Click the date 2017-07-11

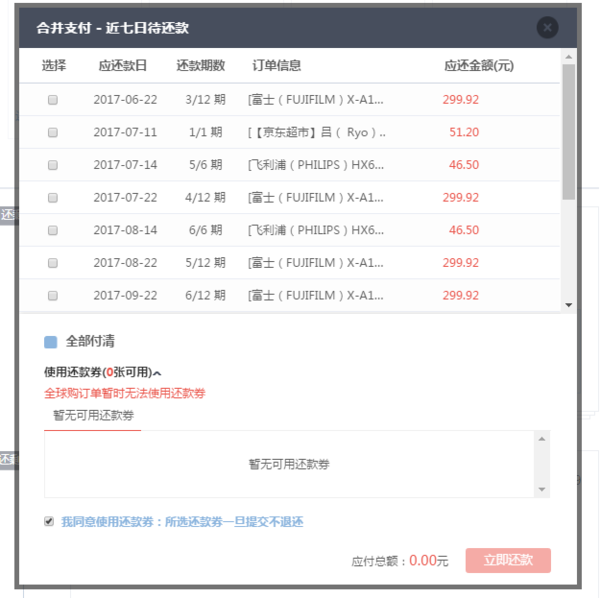tap(126, 132)
